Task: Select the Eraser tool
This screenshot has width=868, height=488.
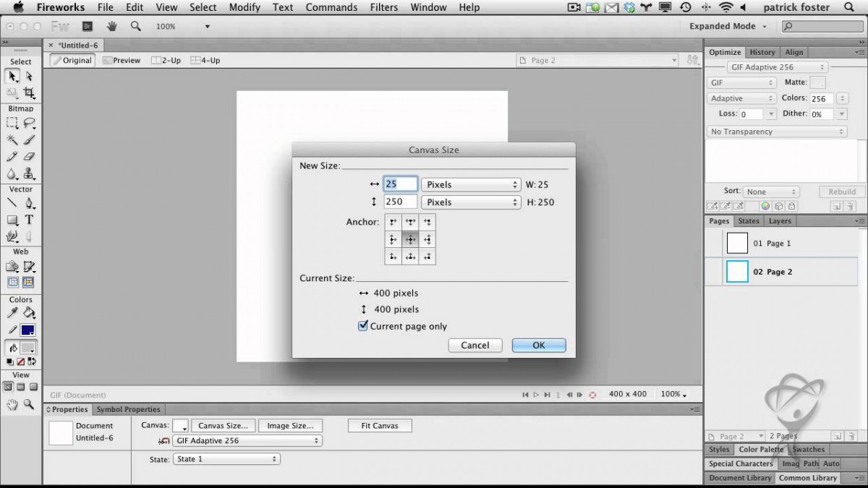Action: (29, 156)
